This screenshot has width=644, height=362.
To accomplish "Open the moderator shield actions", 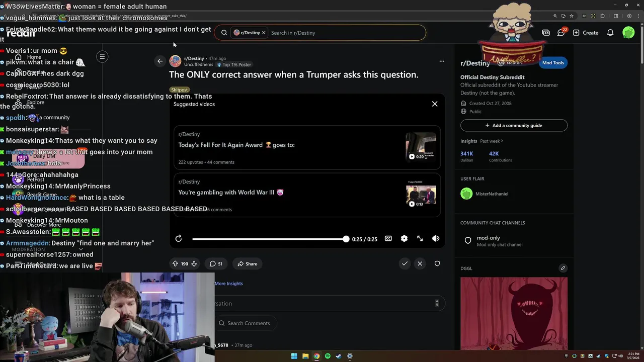I will 437,263.
